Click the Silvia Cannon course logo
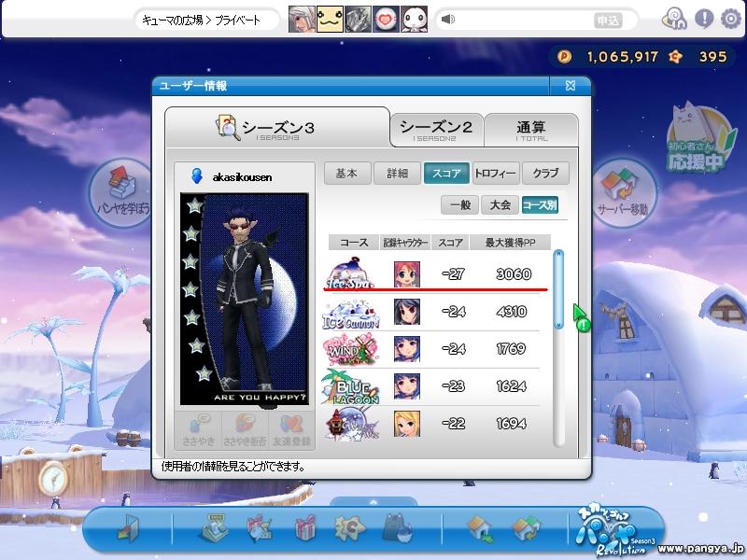Viewport: 747px width, 560px height. coord(352,424)
